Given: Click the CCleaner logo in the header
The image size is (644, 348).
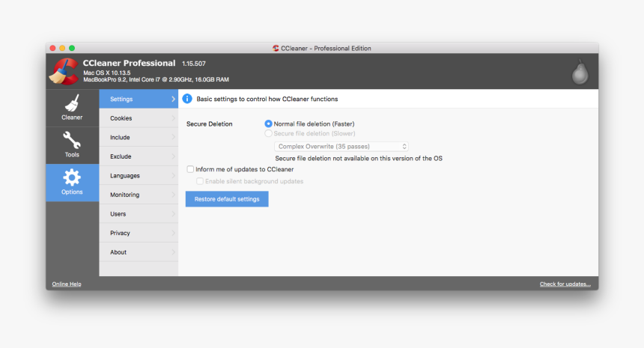Looking at the screenshot, I should point(64,71).
